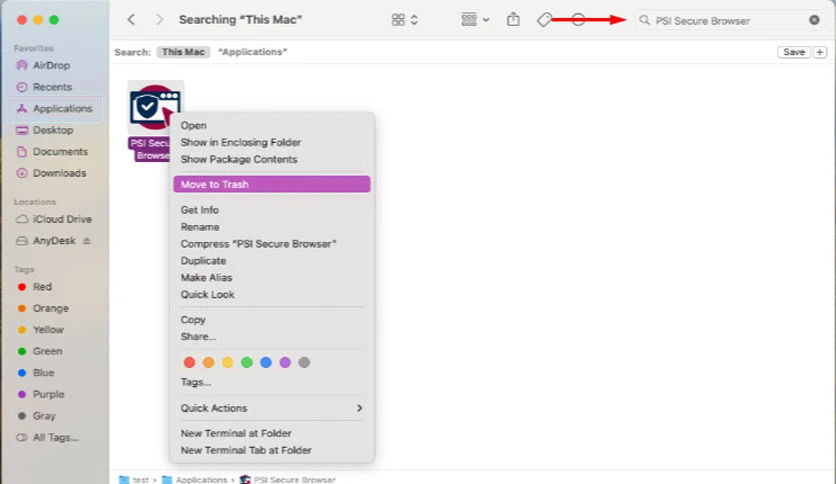This screenshot has height=484, width=836.
Task: Open Recents in the sidebar
Action: click(x=52, y=87)
